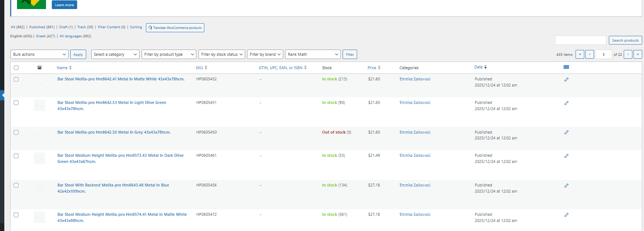Go to the next page arrow

[x=628, y=54]
